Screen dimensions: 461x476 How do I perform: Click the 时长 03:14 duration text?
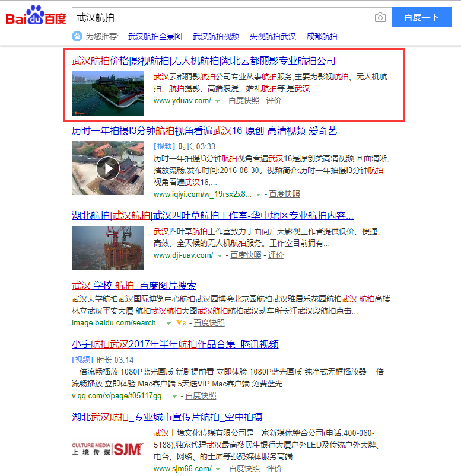[115, 360]
